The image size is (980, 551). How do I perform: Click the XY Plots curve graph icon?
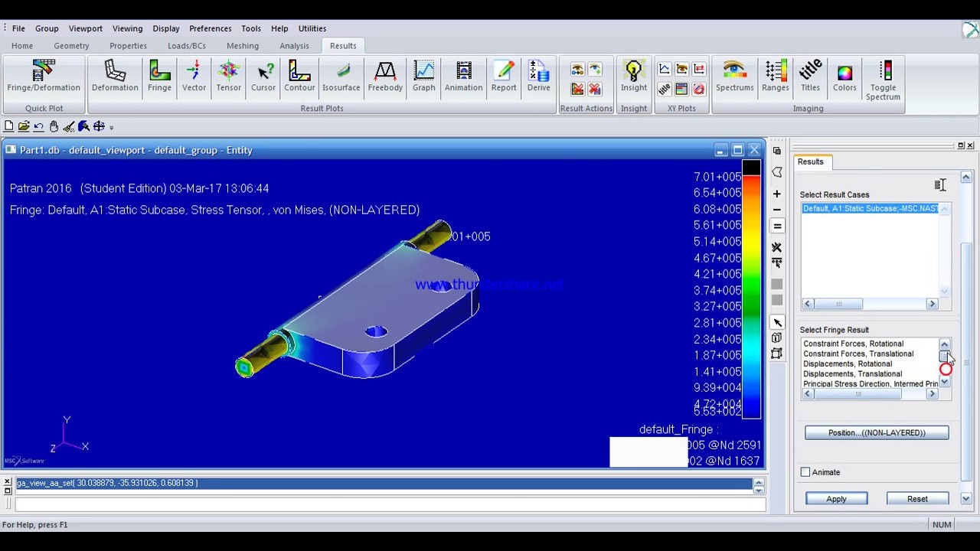665,70
